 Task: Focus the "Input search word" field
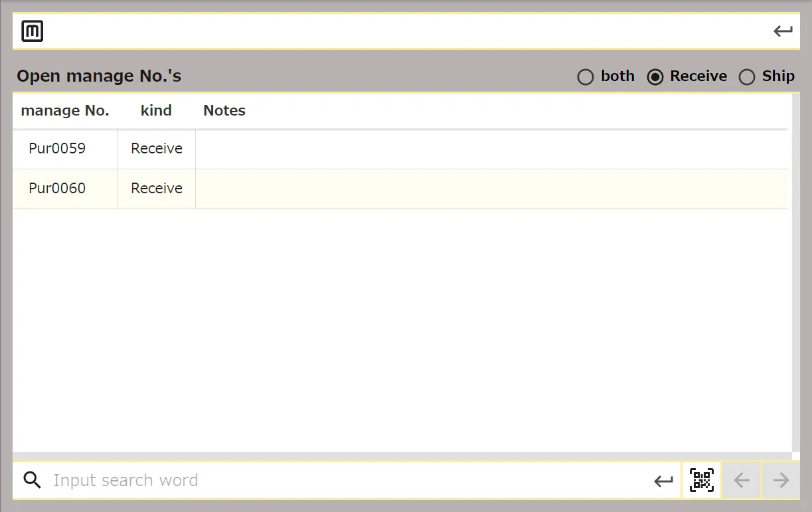coord(345,480)
